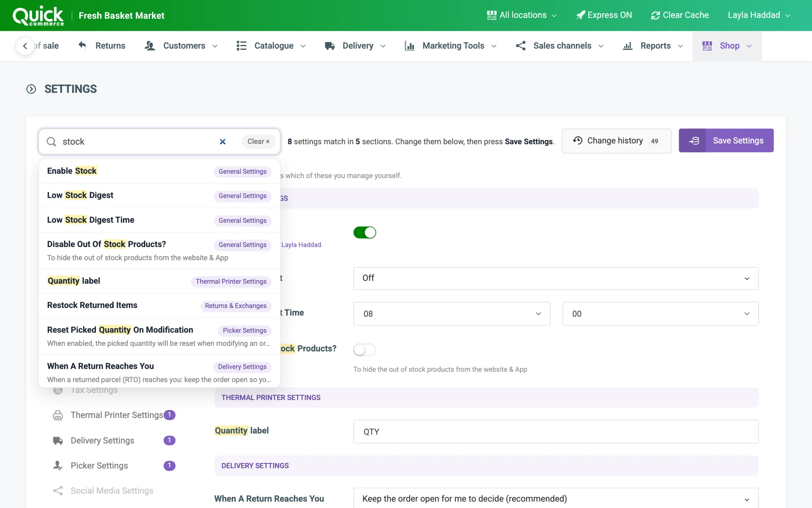The height and width of the screenshot is (508, 812).
Task: Select Restock Returned Items search result
Action: pyautogui.click(x=159, y=306)
